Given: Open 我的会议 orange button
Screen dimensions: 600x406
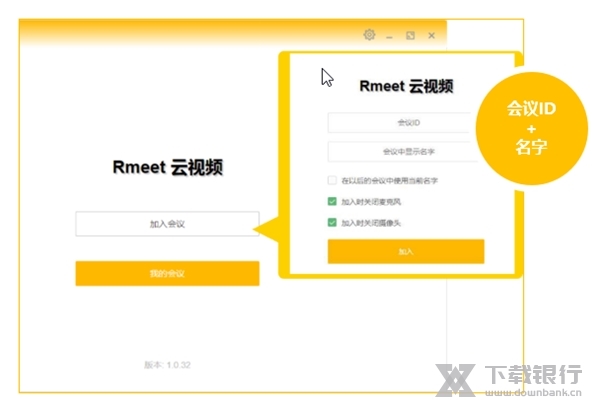Looking at the screenshot, I should (167, 273).
